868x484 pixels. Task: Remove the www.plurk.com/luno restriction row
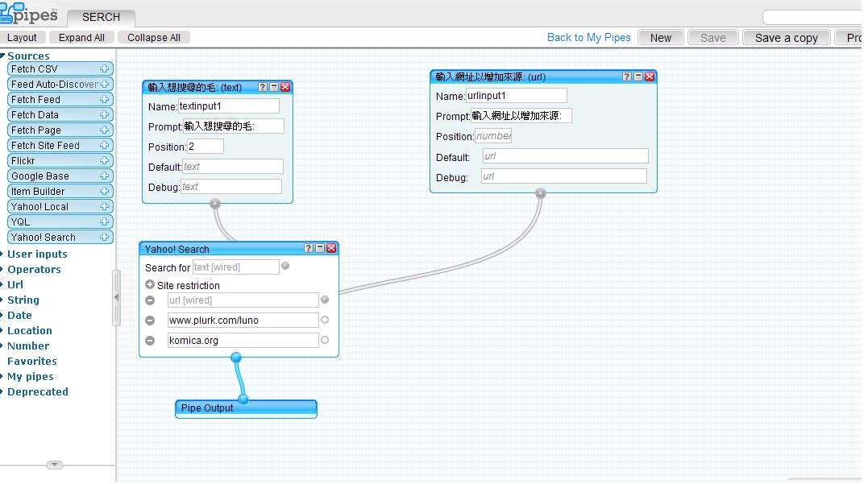150,321
